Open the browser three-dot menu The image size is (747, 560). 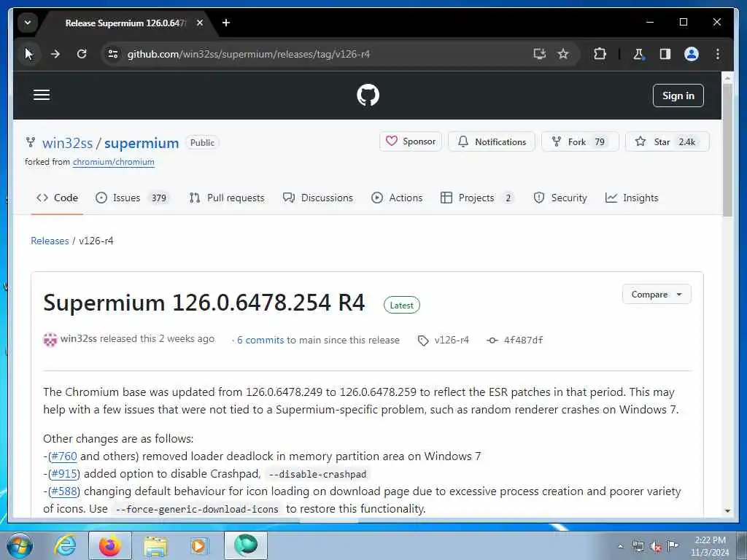pos(718,54)
